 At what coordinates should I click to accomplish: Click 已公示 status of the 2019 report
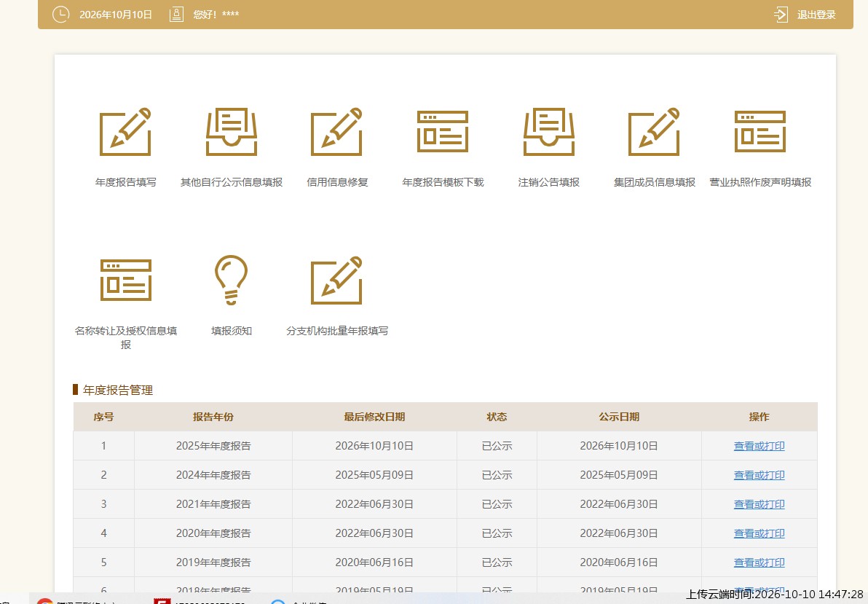click(497, 562)
